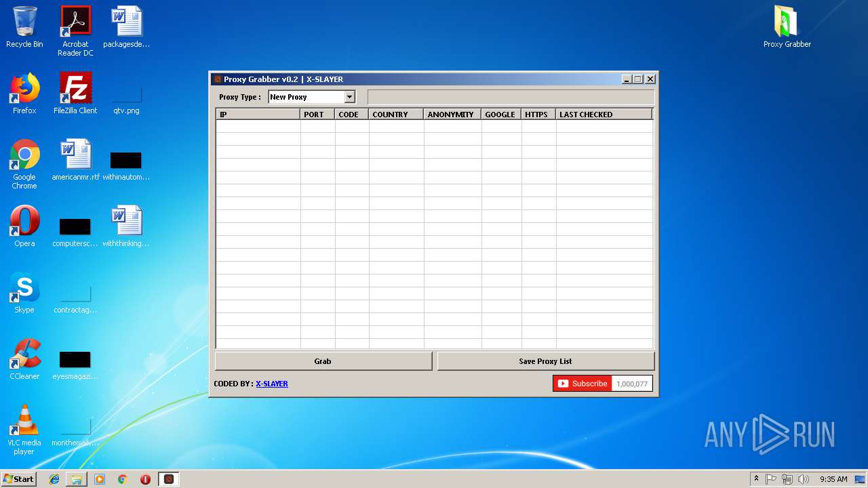Launch Opera desktop shortcut

(x=24, y=226)
